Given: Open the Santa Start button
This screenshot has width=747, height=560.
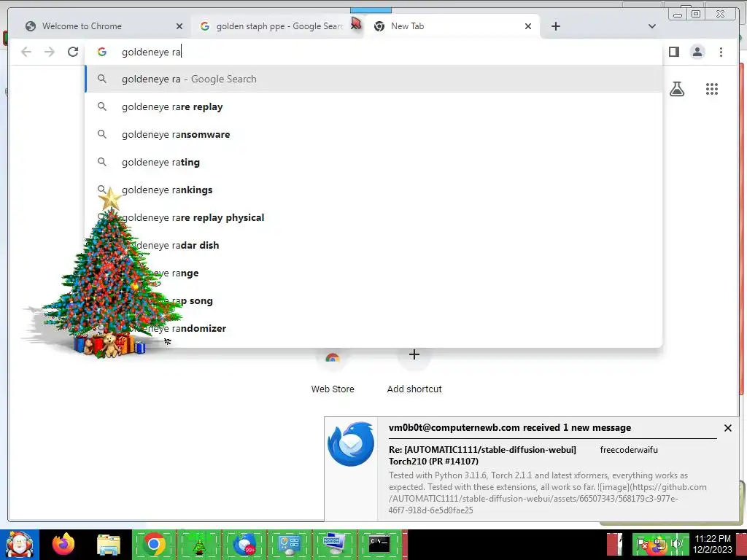Looking at the screenshot, I should (20, 545).
